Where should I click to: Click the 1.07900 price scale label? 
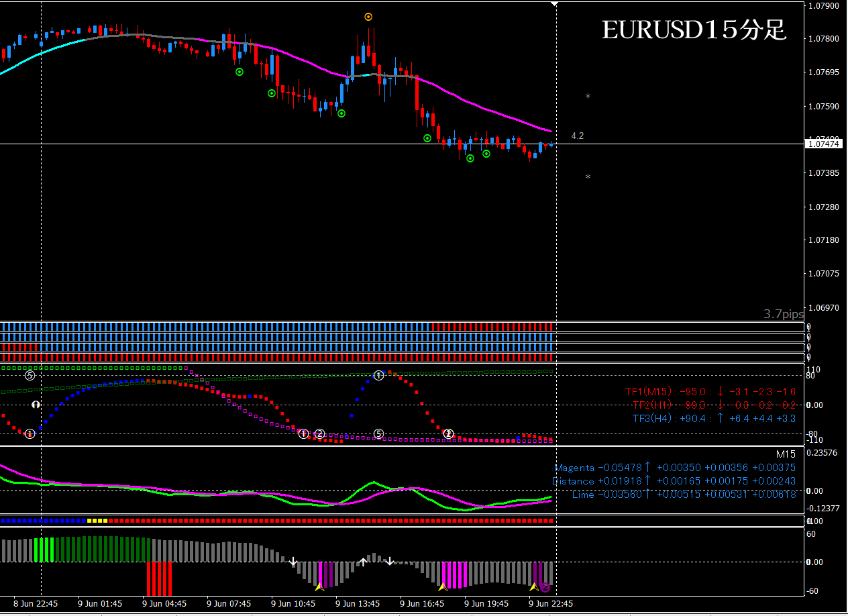825,5
